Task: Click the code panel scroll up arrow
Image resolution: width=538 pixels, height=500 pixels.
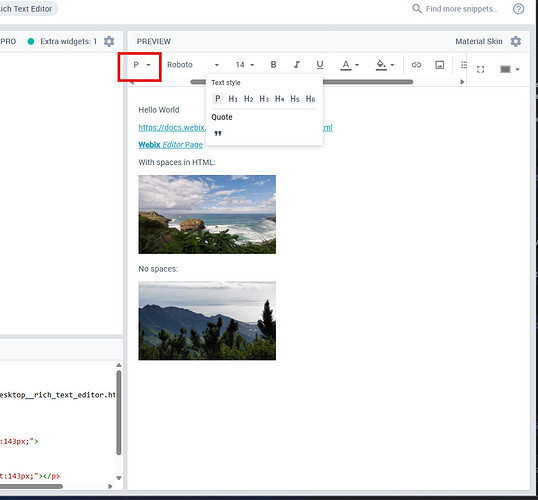Action: coord(119,365)
